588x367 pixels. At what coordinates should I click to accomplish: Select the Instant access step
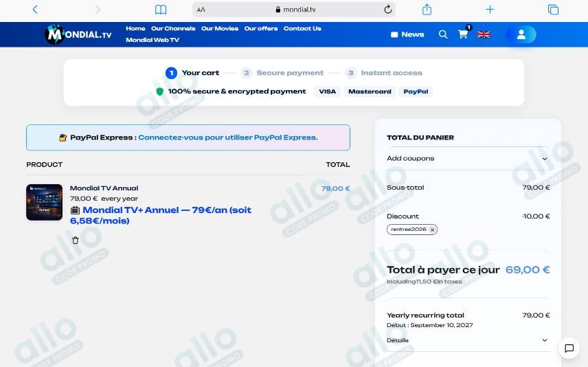384,73
